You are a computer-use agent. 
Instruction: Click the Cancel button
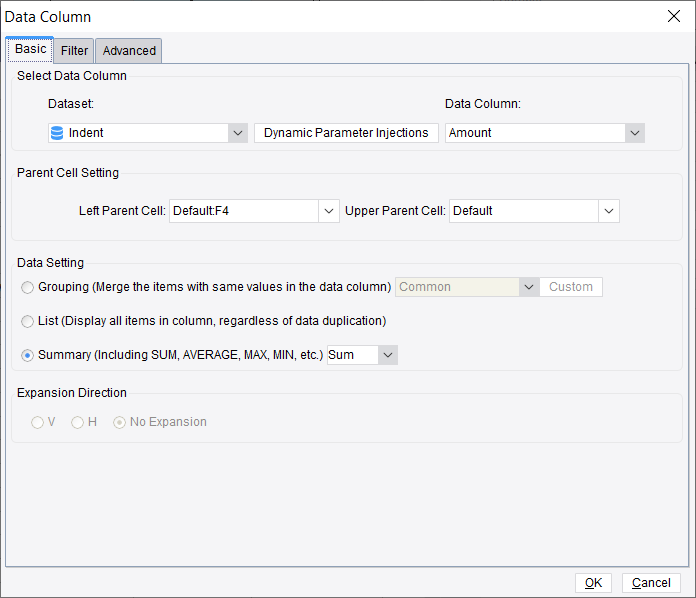click(651, 582)
